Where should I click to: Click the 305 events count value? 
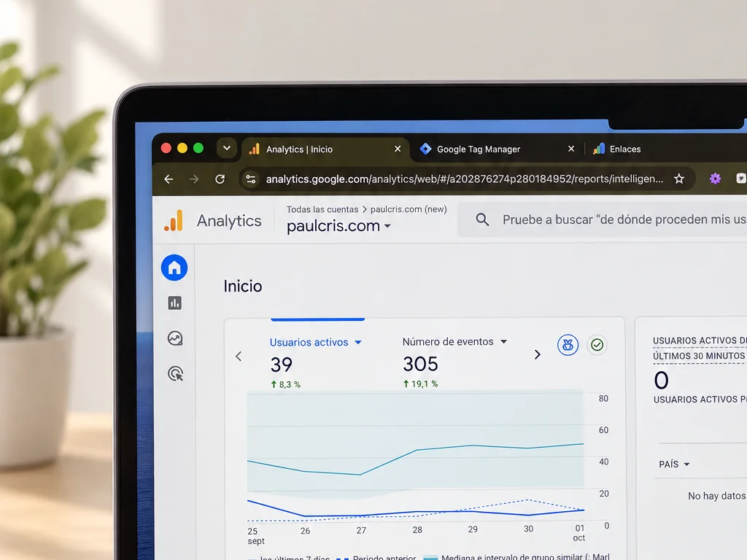click(x=420, y=365)
